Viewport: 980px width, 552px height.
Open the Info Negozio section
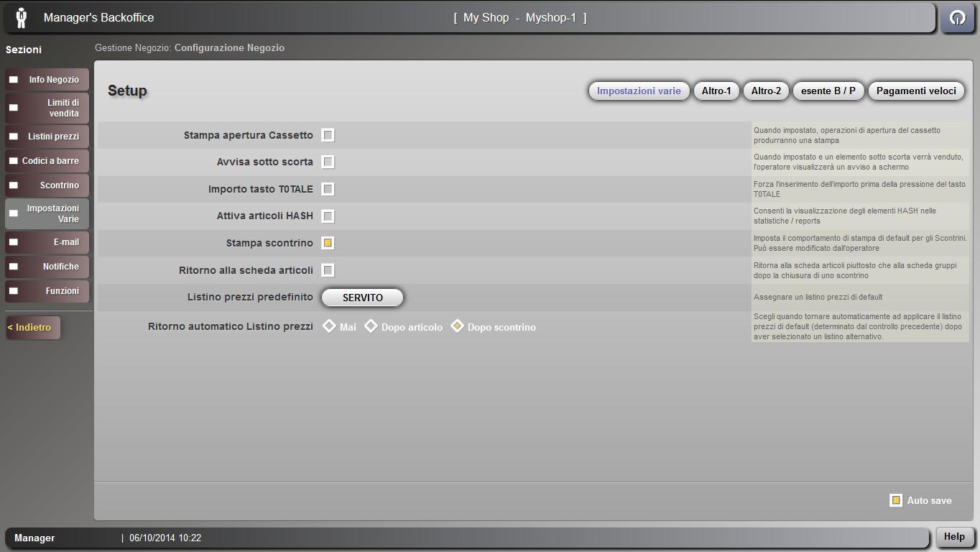[47, 80]
